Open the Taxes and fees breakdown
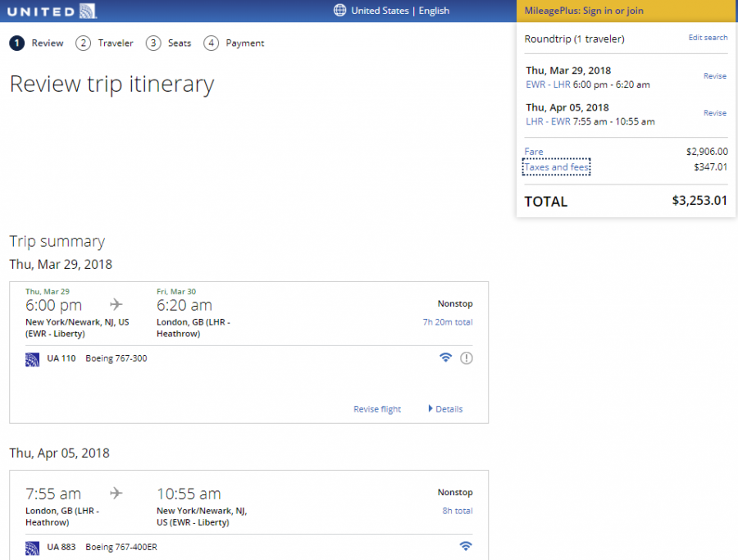The image size is (738, 560). point(557,167)
